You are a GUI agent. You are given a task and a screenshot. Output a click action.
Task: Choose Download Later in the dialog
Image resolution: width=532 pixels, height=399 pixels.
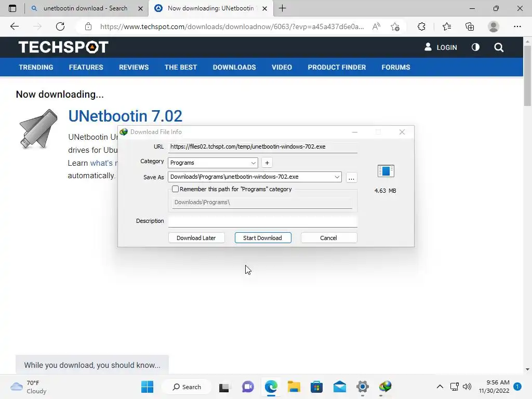pyautogui.click(x=196, y=238)
